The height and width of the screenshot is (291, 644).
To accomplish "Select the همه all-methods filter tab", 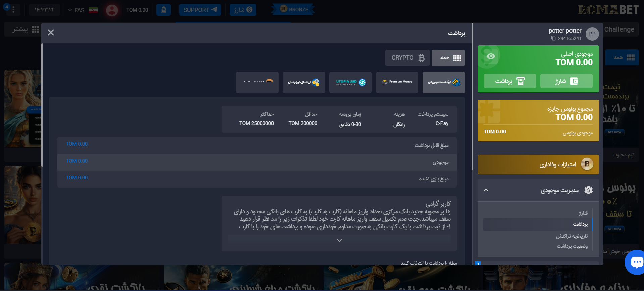I will pos(448,58).
